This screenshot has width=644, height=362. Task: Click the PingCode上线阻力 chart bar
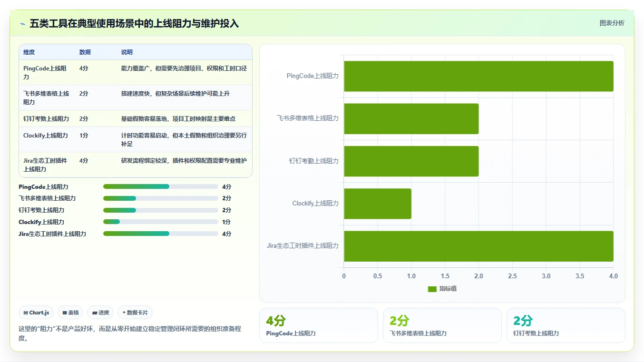coord(478,76)
